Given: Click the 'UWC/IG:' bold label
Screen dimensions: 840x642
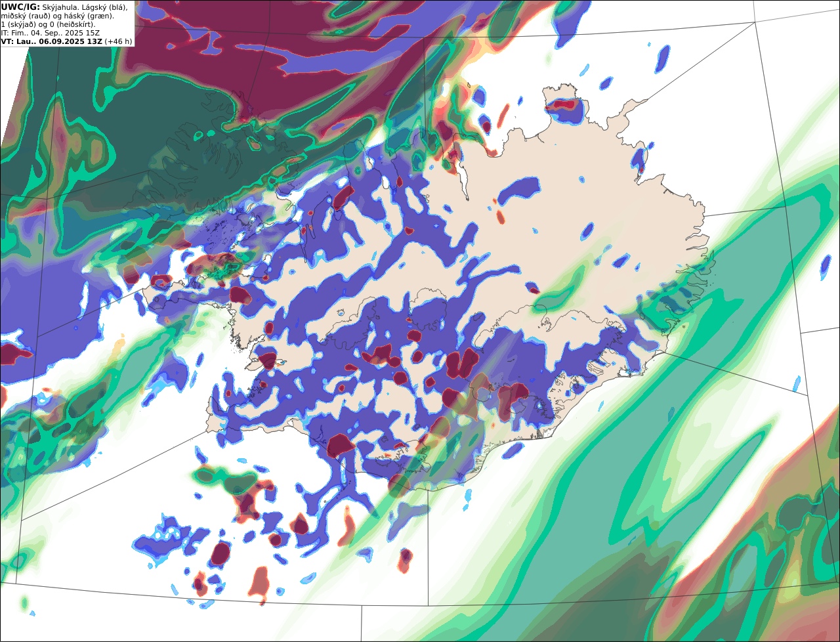Looking at the screenshot, I should tap(20, 7).
